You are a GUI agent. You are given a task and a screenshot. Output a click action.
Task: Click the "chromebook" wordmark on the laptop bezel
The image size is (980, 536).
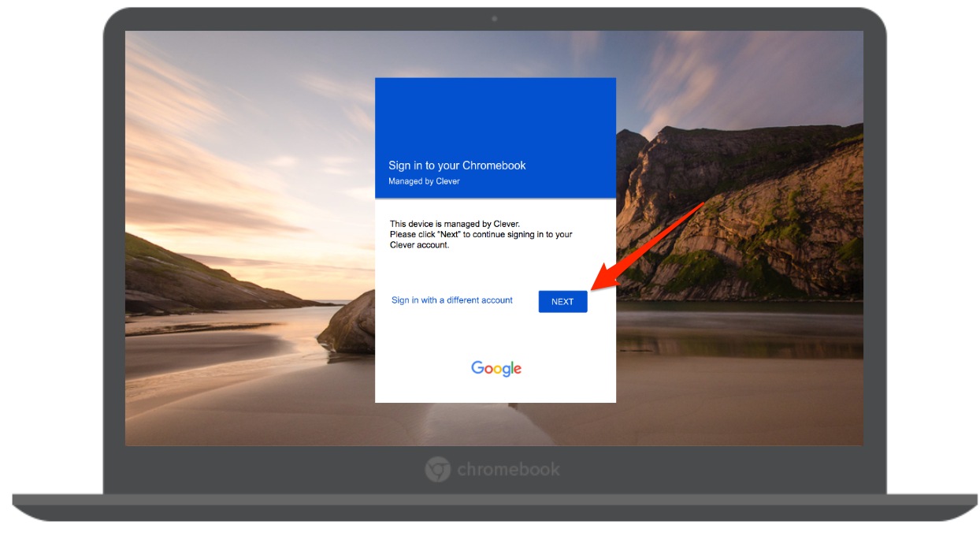tap(508, 469)
